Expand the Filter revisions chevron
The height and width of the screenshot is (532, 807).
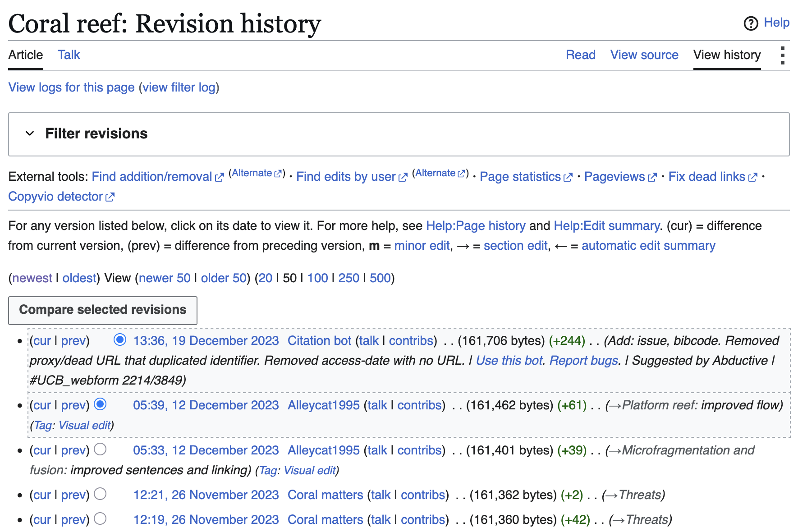click(x=30, y=133)
